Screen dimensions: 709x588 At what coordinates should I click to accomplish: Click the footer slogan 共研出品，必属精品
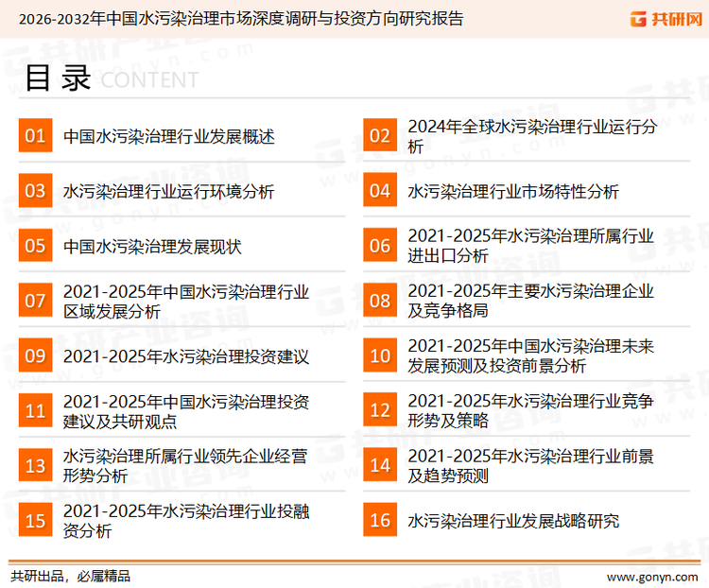(71, 577)
